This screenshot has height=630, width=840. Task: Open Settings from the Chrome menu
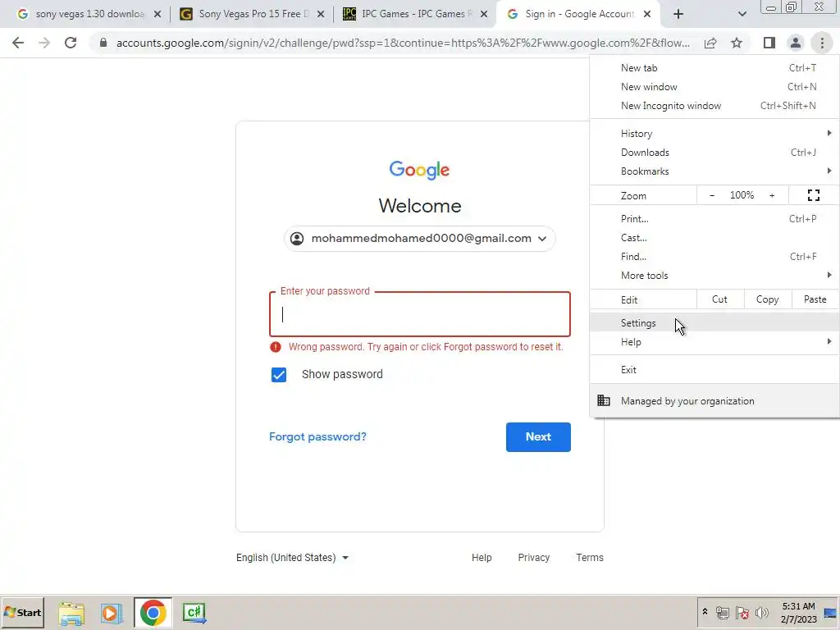point(714,323)
